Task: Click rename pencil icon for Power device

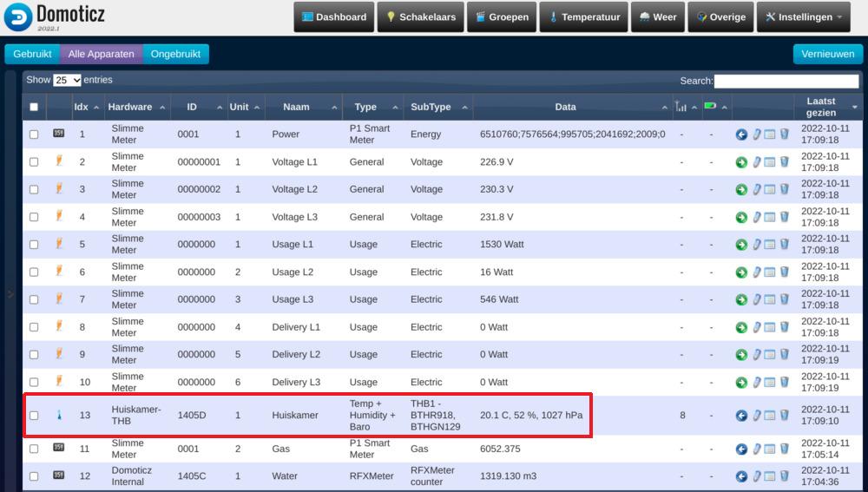Action: [757, 134]
